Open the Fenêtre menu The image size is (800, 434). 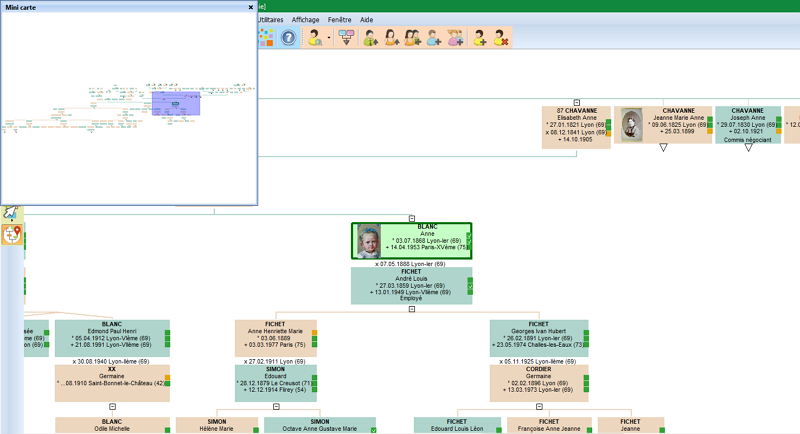click(339, 19)
